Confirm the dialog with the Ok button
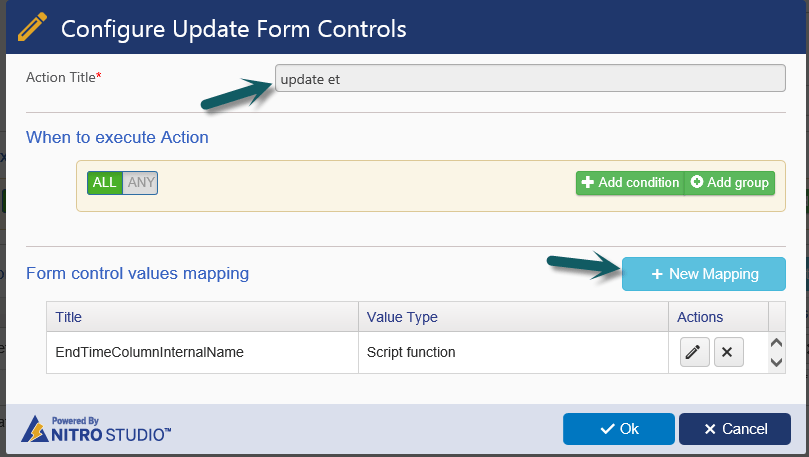The image size is (809, 457). (619, 429)
